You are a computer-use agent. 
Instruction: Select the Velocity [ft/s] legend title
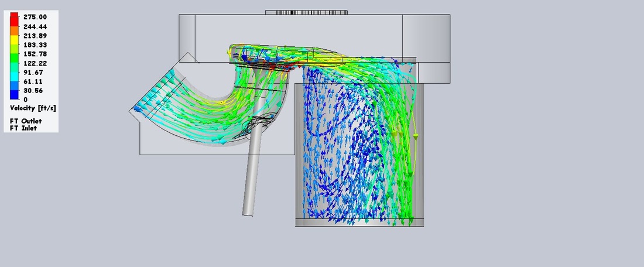(33, 108)
